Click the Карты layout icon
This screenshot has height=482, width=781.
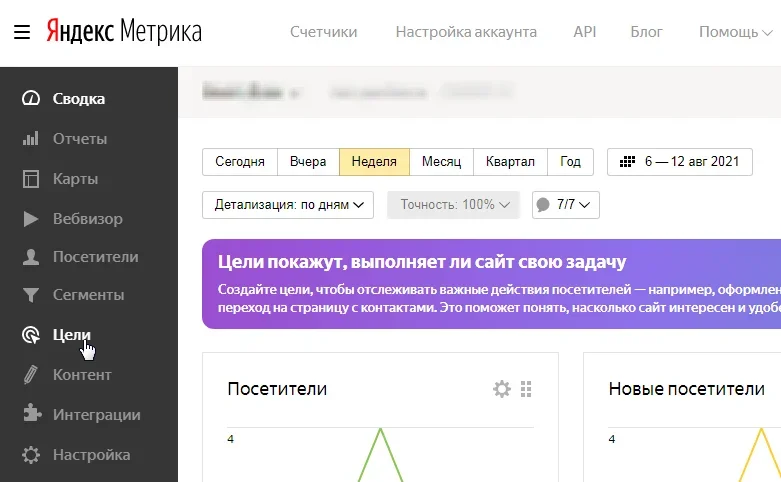click(x=31, y=179)
